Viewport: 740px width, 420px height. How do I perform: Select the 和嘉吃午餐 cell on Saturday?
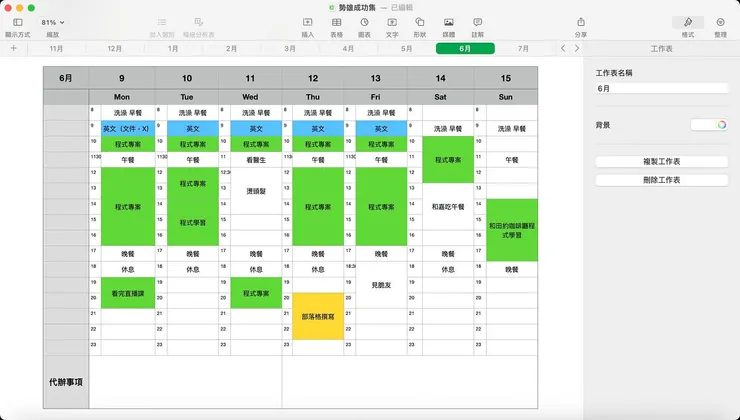pos(448,207)
